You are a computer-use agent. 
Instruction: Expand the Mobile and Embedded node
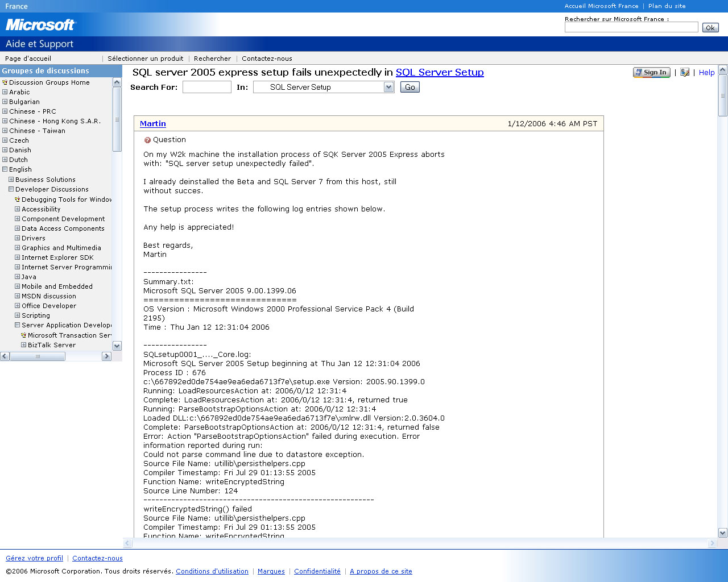pyautogui.click(x=17, y=286)
